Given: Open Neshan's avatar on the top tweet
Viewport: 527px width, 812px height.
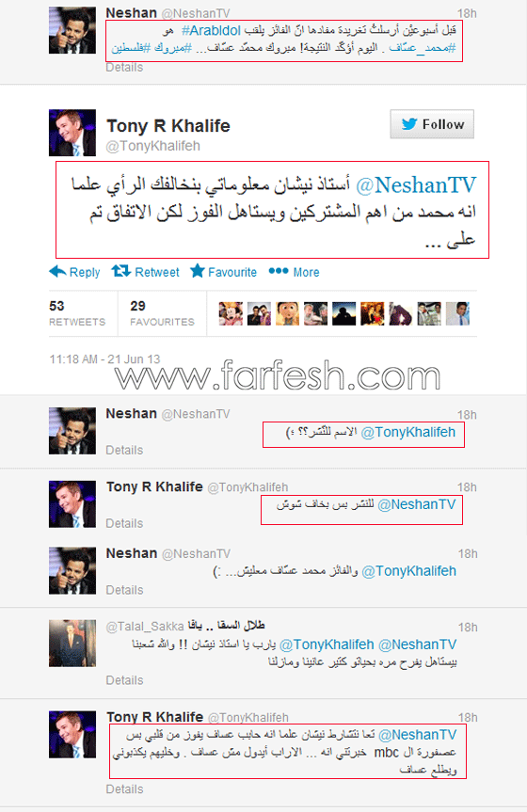Looking at the screenshot, I should (72, 30).
